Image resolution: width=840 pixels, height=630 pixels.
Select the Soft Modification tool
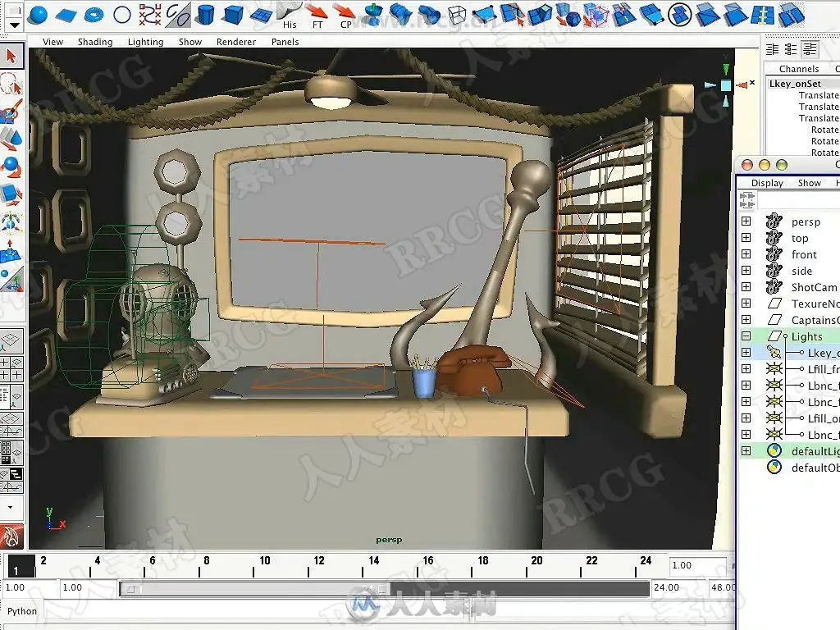(11, 251)
